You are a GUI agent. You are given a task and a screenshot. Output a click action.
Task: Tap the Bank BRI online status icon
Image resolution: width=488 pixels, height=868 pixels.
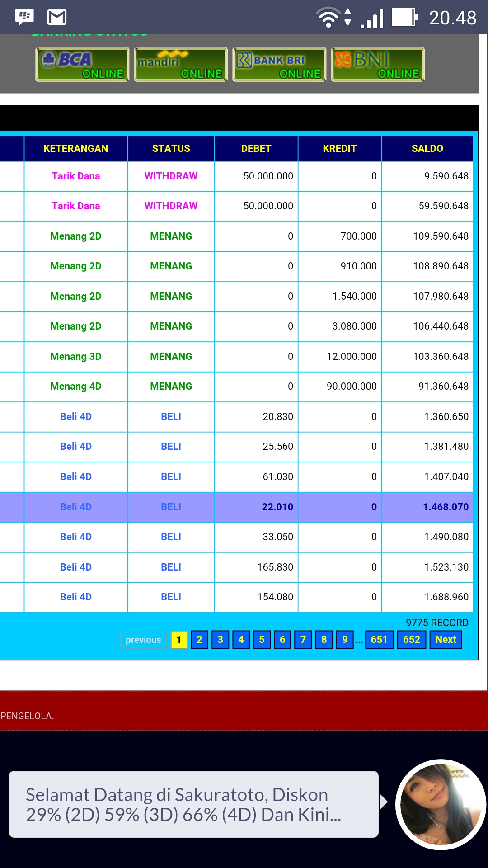tap(279, 65)
